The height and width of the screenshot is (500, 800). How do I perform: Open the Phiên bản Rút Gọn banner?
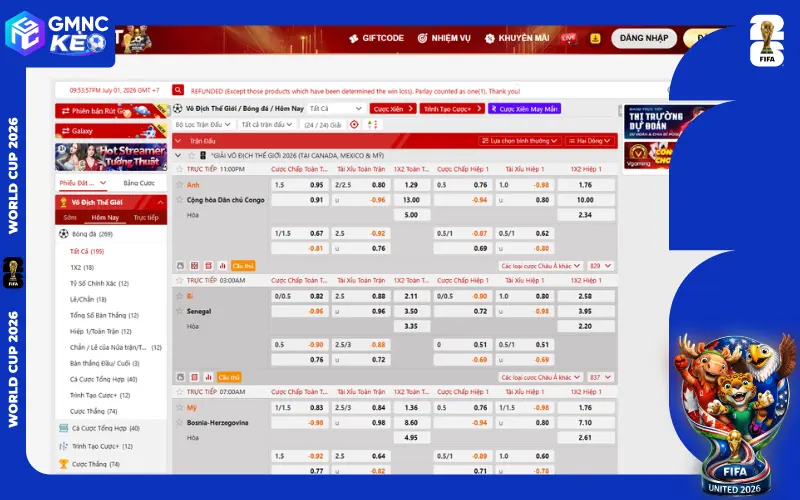111,111
